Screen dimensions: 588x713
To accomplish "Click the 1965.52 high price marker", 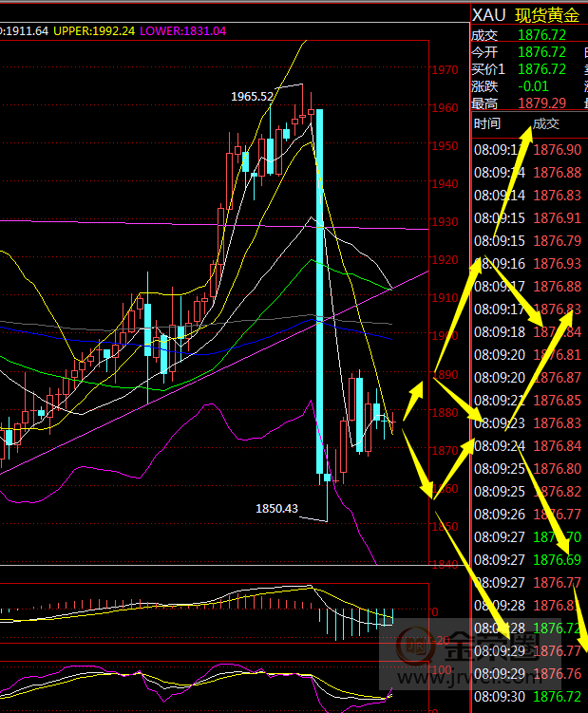I will pos(252,96).
